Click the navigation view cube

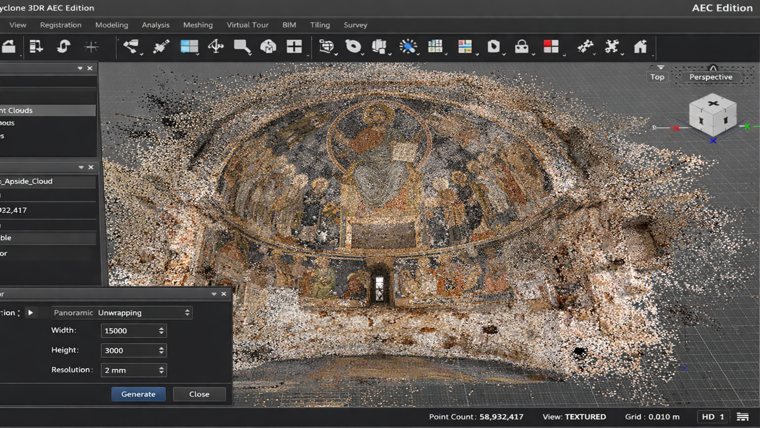712,114
